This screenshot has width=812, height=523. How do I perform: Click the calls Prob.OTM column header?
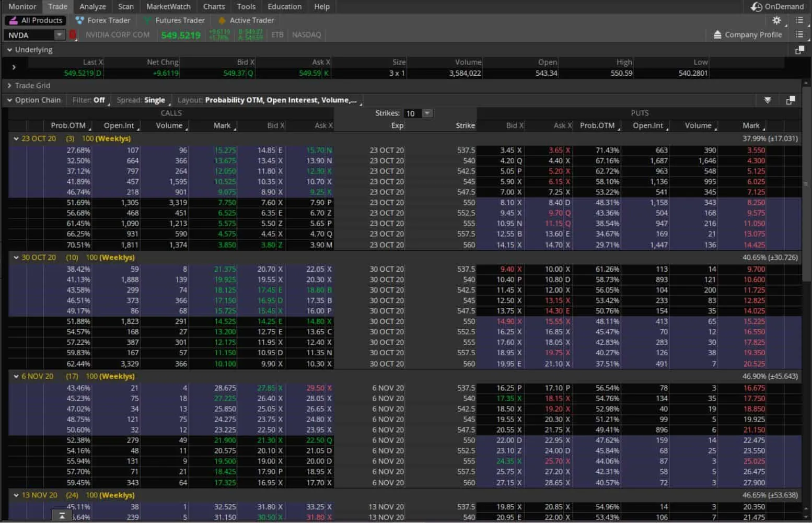(x=68, y=125)
